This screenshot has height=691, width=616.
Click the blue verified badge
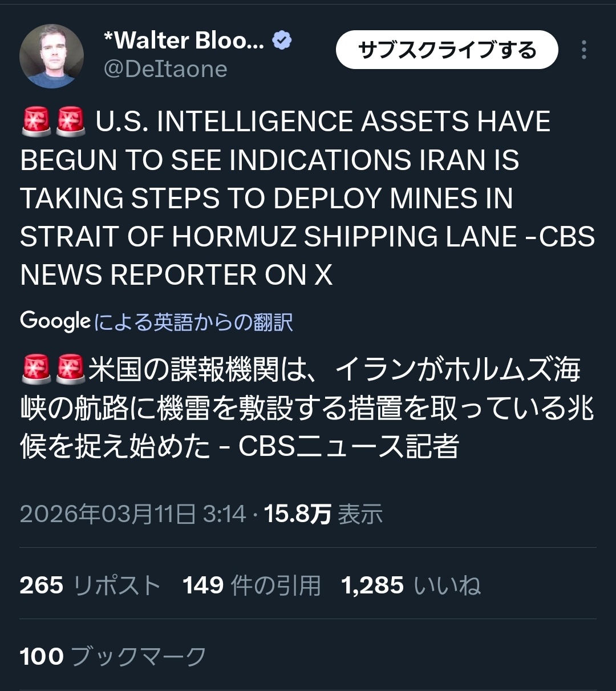(282, 41)
